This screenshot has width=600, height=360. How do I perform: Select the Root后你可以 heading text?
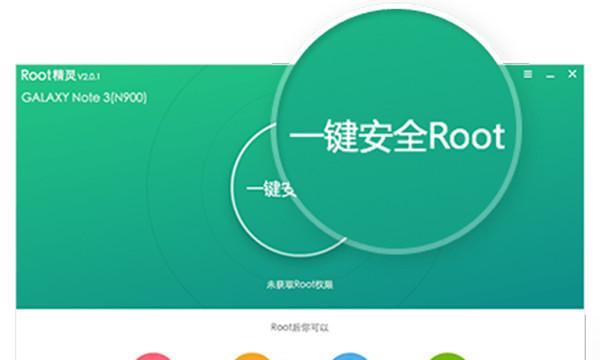300,327
